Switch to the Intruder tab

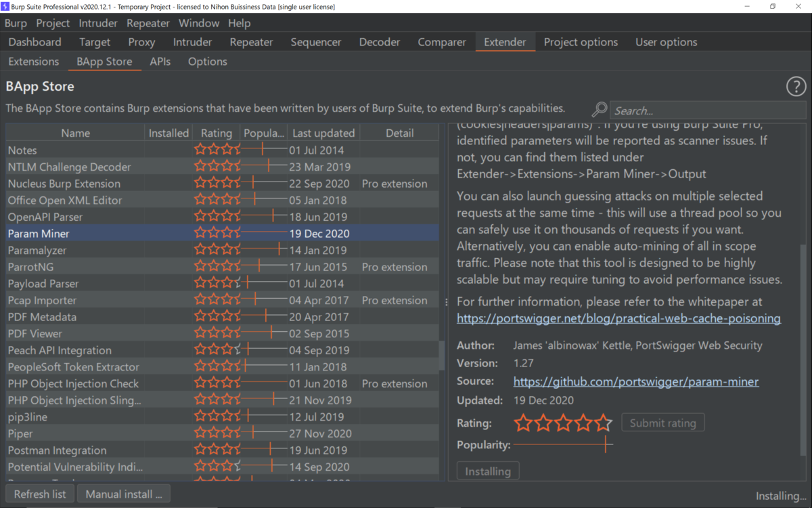click(x=192, y=42)
